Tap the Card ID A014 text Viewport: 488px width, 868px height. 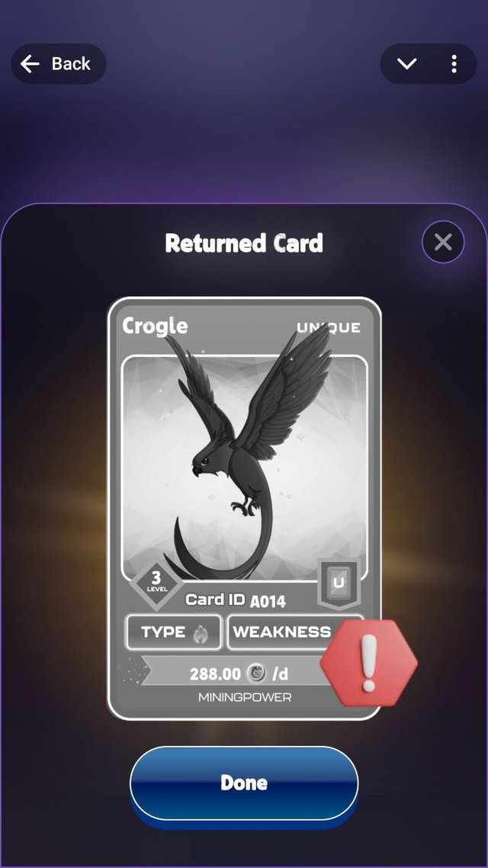pos(235,600)
